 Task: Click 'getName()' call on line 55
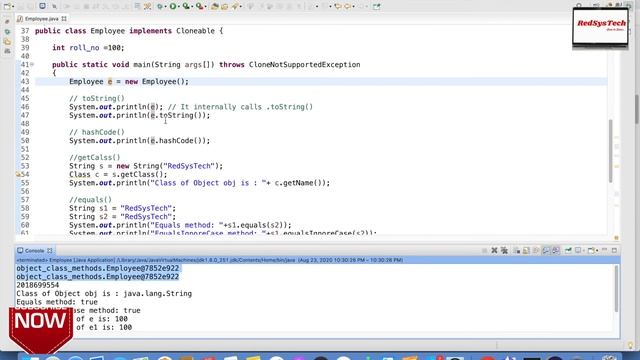coord(302,183)
